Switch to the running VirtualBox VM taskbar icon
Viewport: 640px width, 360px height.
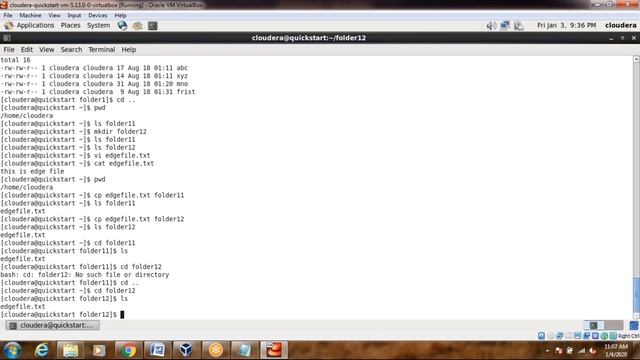(274, 350)
